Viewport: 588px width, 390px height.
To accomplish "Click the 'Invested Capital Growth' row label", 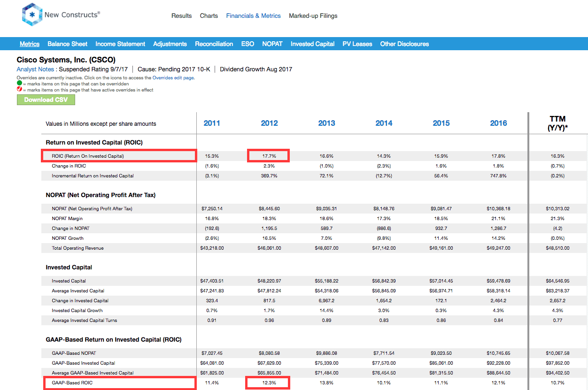I will pos(77,311).
